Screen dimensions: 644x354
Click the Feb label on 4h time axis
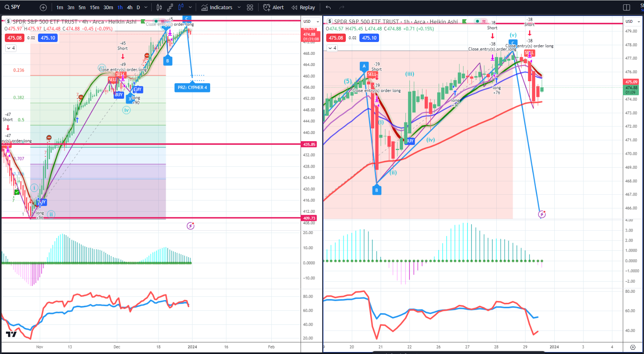[x=271, y=347]
